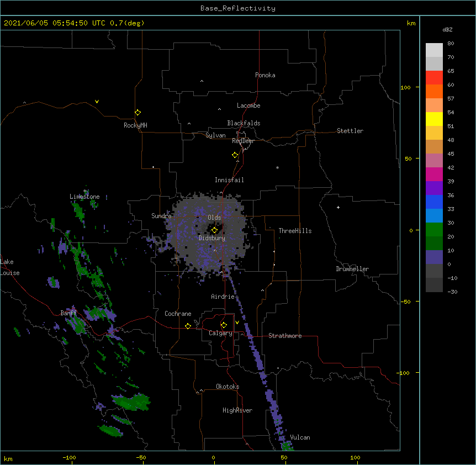Pick the dark green 20–10 dBZ swatch
476x465 pixels.
click(434, 244)
